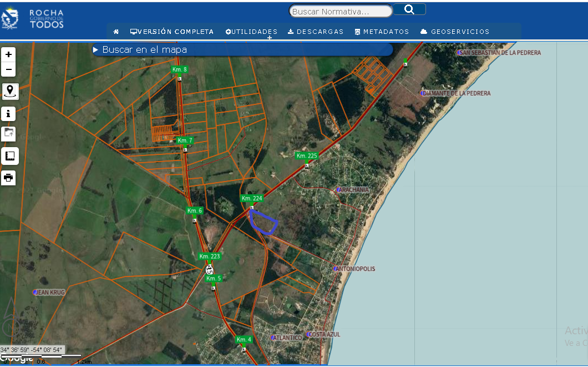Select the ruler measurement tool
The image size is (588, 367).
(x=10, y=156)
